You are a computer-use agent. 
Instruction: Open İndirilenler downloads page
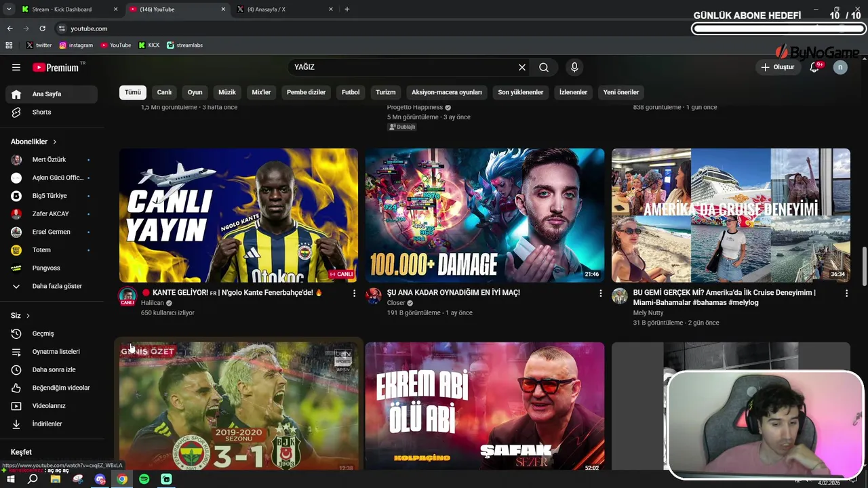52,424
